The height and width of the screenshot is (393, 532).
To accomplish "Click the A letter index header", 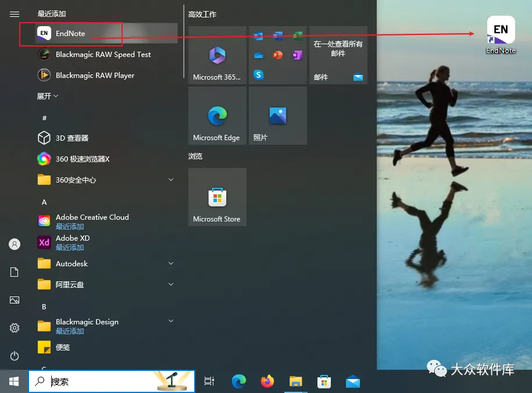I will click(x=44, y=202).
